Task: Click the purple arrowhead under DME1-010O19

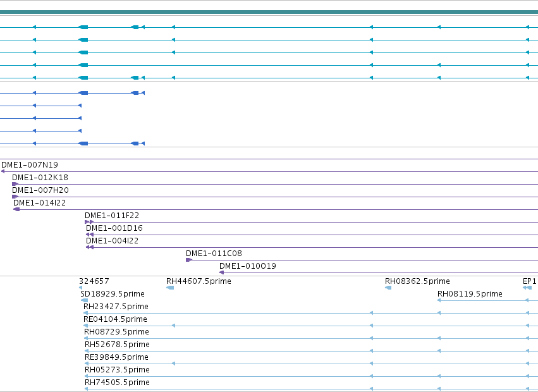Action: pos(222,273)
